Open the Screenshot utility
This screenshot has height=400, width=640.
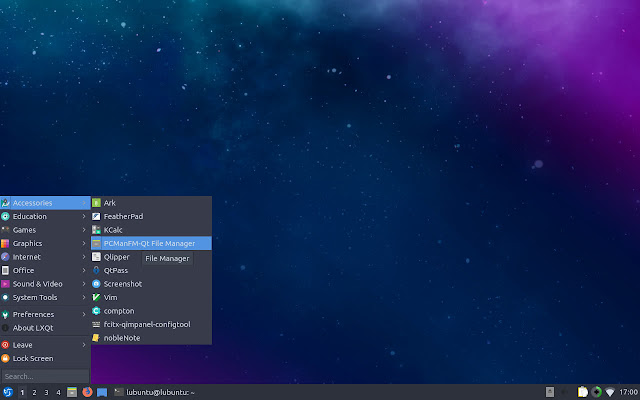[151, 284]
